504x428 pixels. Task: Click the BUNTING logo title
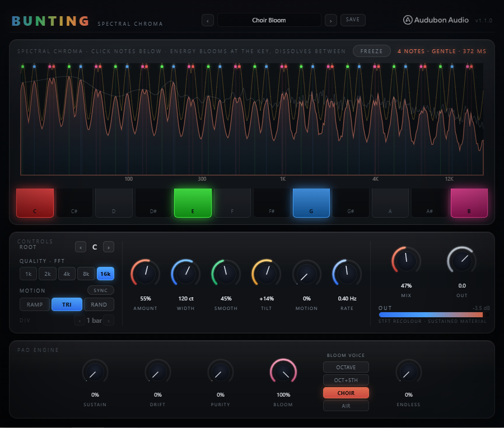tap(50, 21)
